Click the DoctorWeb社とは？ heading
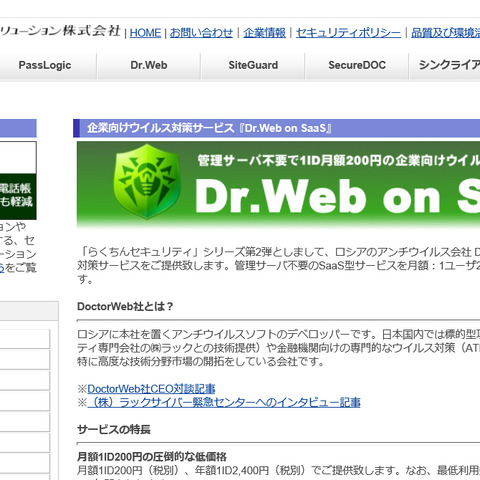 (x=125, y=306)
